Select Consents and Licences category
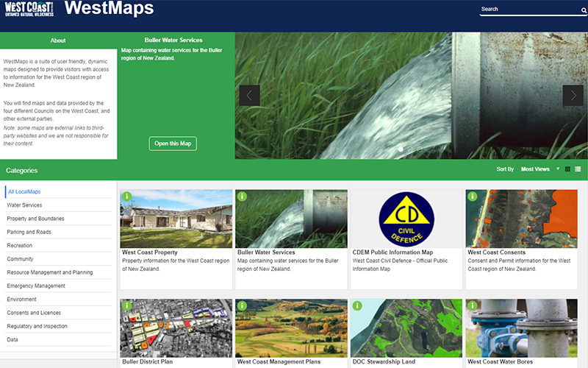This screenshot has width=588, height=368. 58,313
